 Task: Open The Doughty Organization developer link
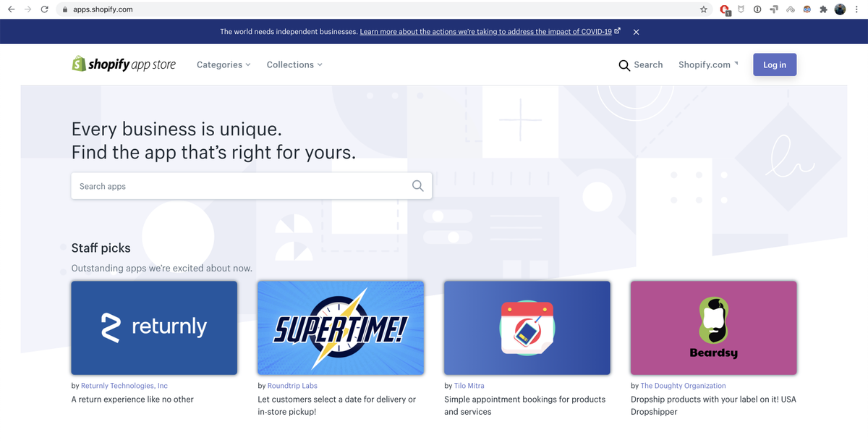coord(683,386)
